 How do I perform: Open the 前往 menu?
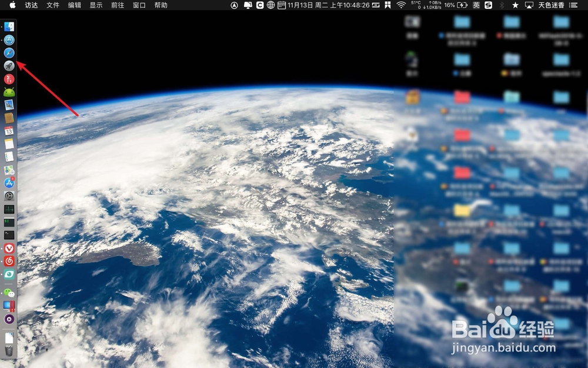(118, 5)
